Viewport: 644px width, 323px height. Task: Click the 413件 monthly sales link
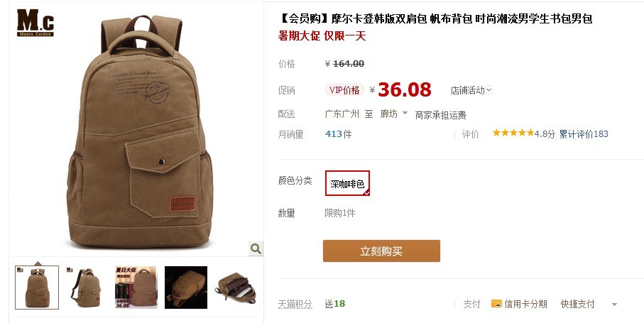tap(339, 133)
